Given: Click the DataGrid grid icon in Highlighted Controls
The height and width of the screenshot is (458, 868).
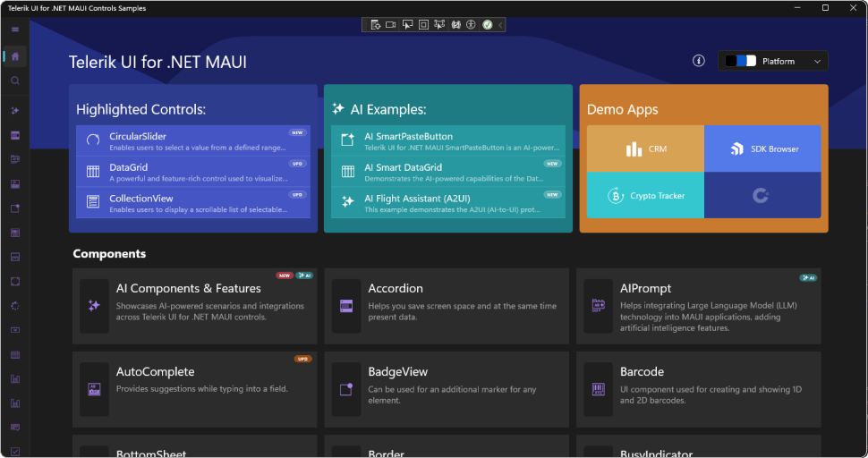Looking at the screenshot, I should (93, 172).
